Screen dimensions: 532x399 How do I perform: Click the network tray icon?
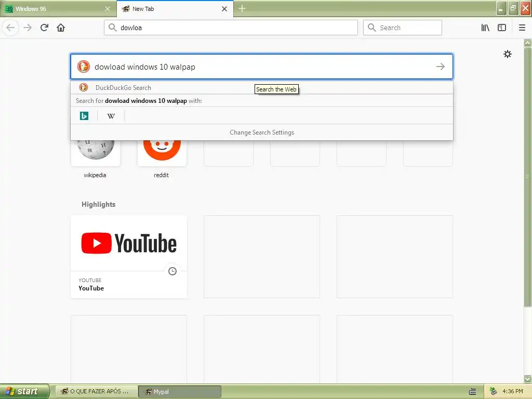494,392
